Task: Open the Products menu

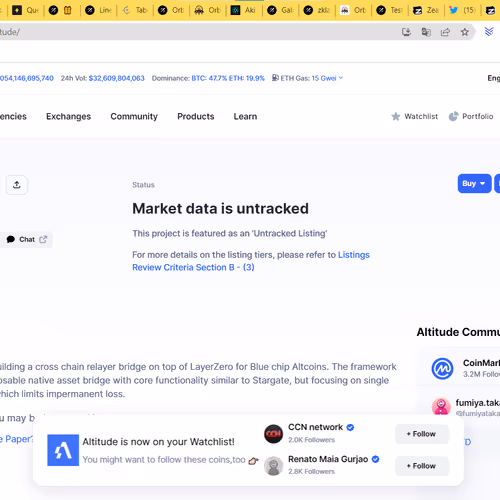Action: pyautogui.click(x=196, y=116)
